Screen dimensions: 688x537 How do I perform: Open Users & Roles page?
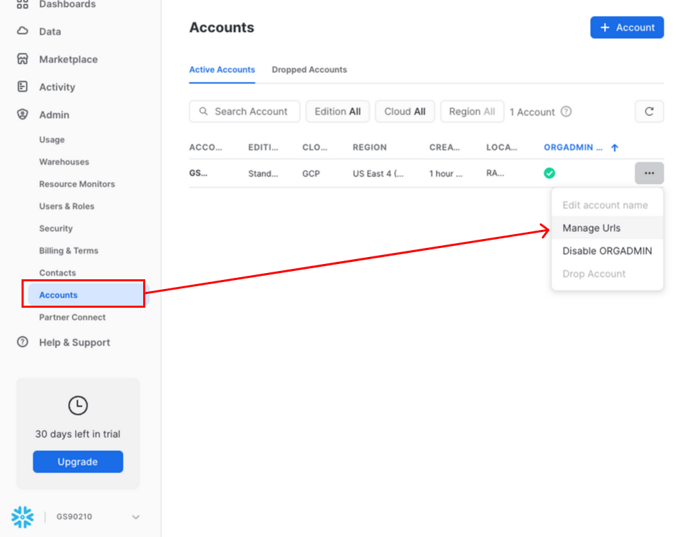pos(67,206)
